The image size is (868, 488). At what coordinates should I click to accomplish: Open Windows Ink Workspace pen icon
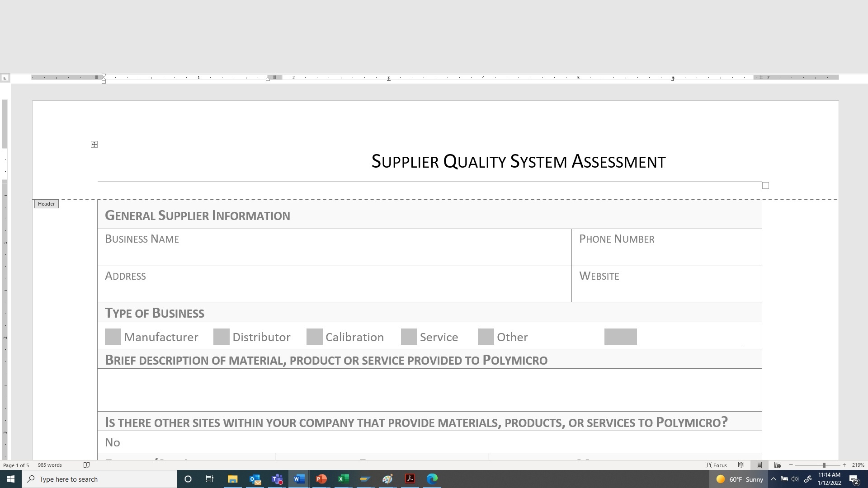pyautogui.click(x=808, y=479)
